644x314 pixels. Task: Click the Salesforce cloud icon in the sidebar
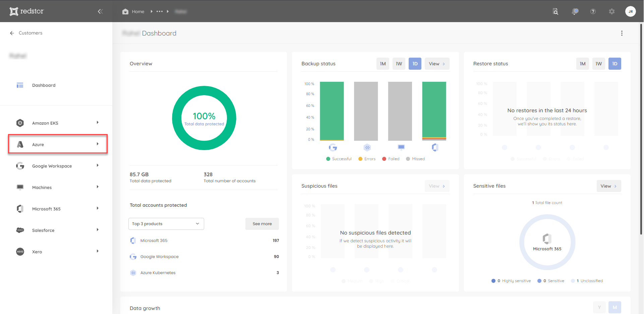[20, 230]
